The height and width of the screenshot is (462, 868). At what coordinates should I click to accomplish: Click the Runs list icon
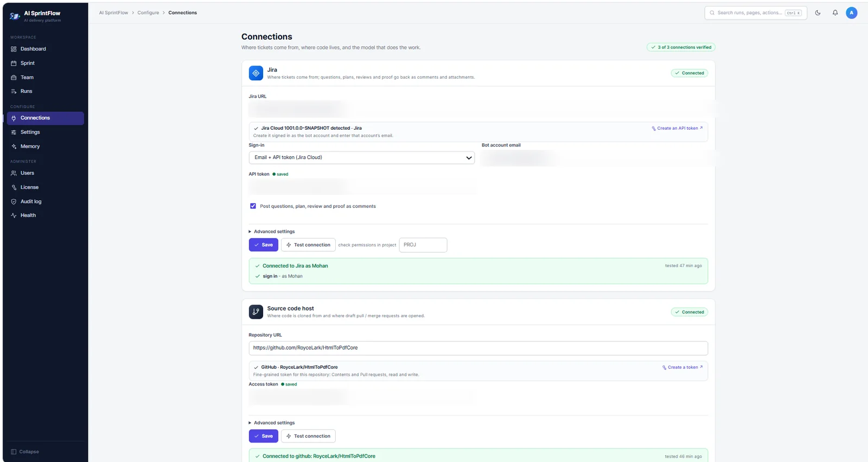pos(14,91)
